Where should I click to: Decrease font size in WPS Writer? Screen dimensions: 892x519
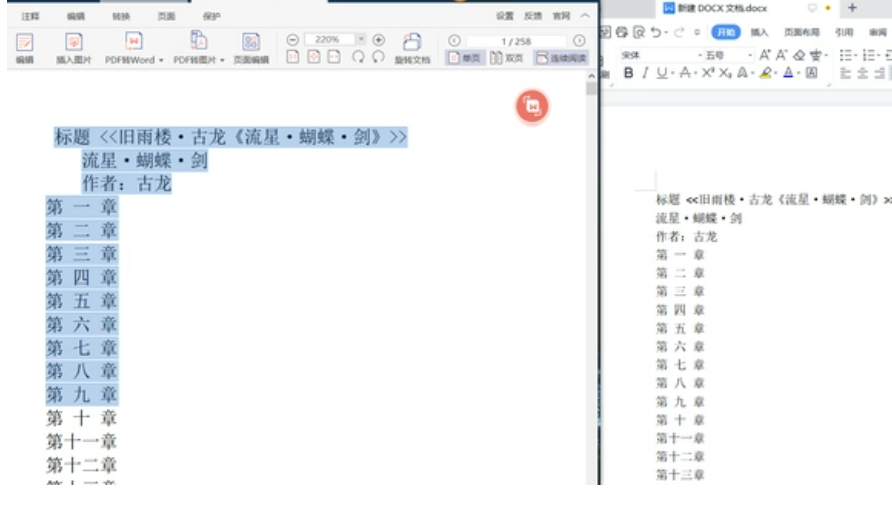tap(782, 55)
